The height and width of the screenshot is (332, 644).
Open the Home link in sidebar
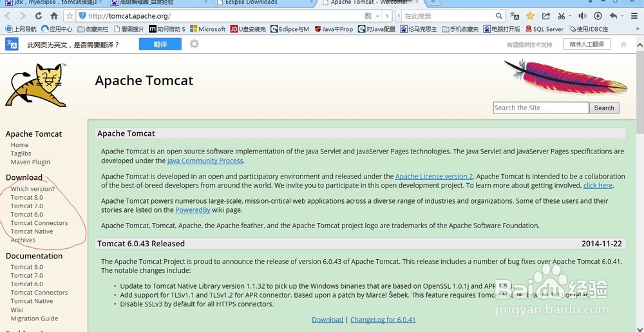pos(19,145)
